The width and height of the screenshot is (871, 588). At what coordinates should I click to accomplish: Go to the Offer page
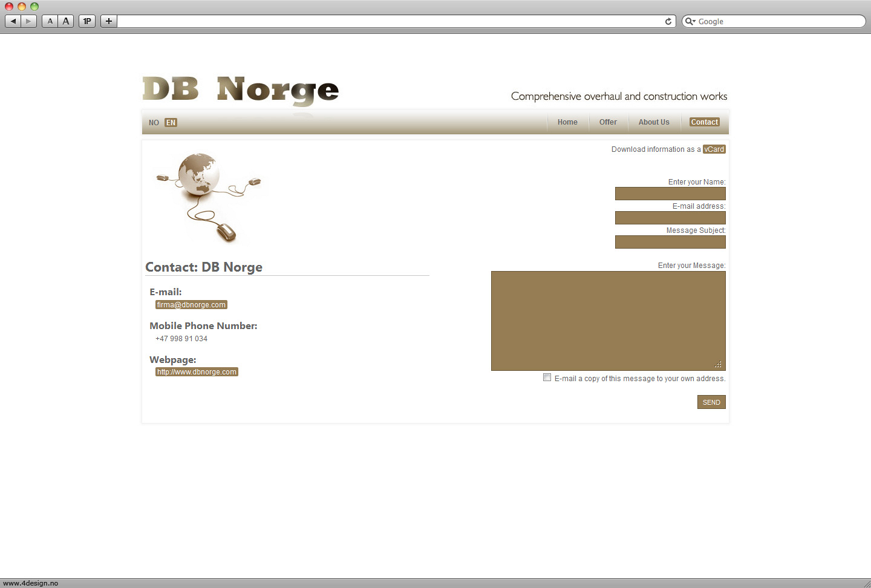pos(608,122)
